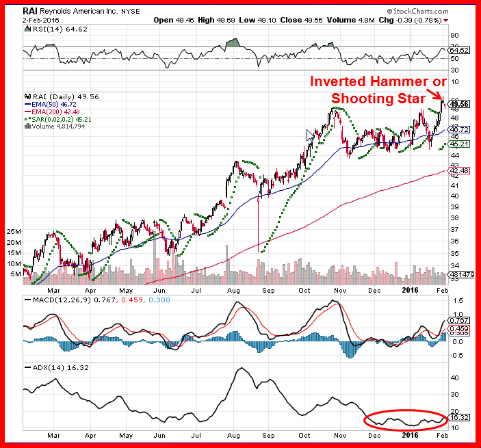The width and height of the screenshot is (481, 448).
Task: Click the blue 0.308 histogram value in the MACD label
Action: click(x=159, y=300)
